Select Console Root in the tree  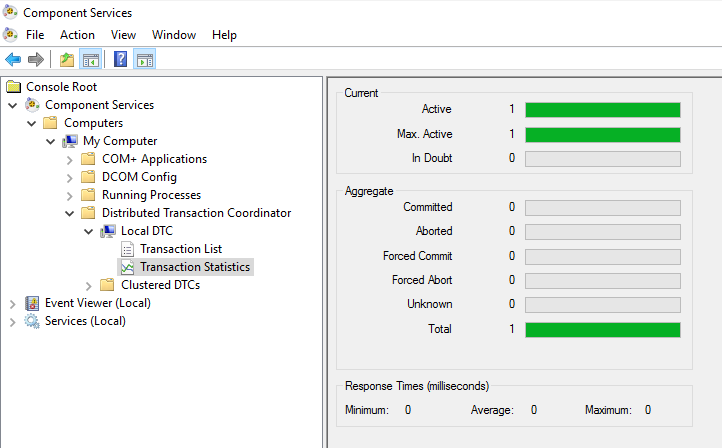click(62, 87)
